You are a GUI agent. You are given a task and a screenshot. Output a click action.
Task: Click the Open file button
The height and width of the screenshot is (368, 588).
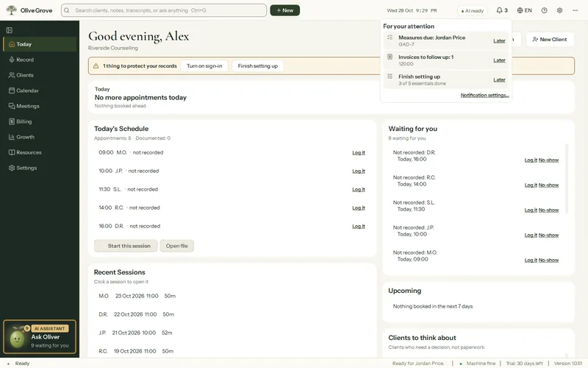pos(177,246)
